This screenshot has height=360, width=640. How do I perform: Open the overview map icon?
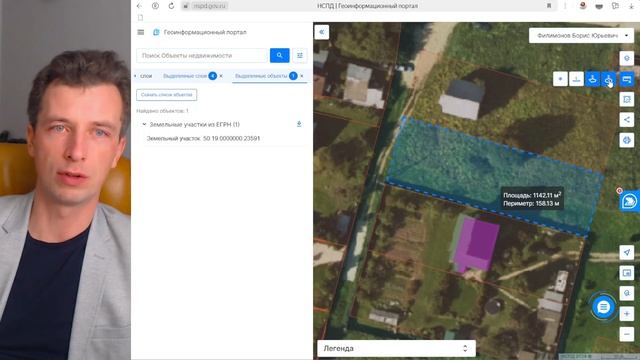tap(627, 273)
